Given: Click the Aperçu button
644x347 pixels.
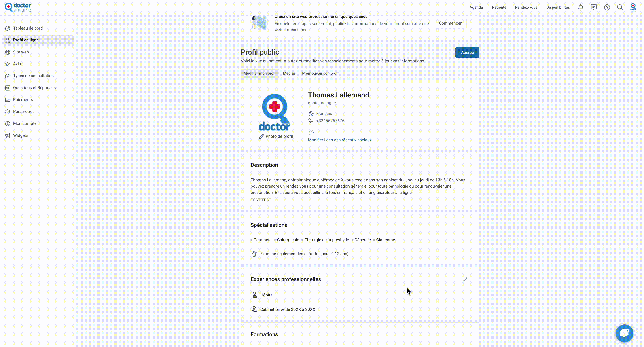Looking at the screenshot, I should coord(467,53).
